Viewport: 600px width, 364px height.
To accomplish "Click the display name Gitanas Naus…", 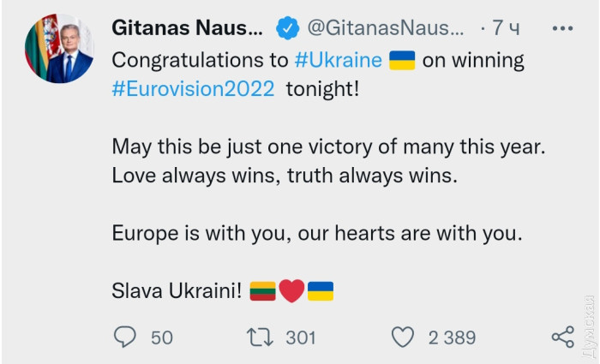I will click(x=188, y=29).
